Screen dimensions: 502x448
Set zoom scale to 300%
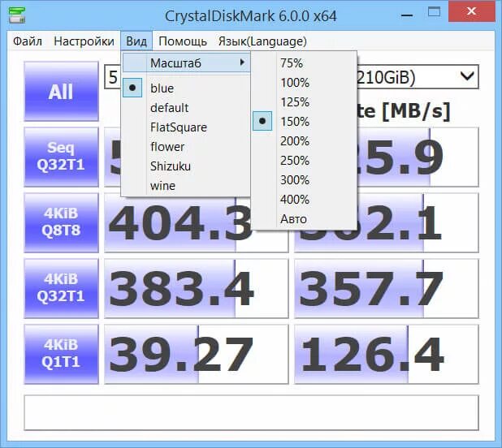(304, 180)
